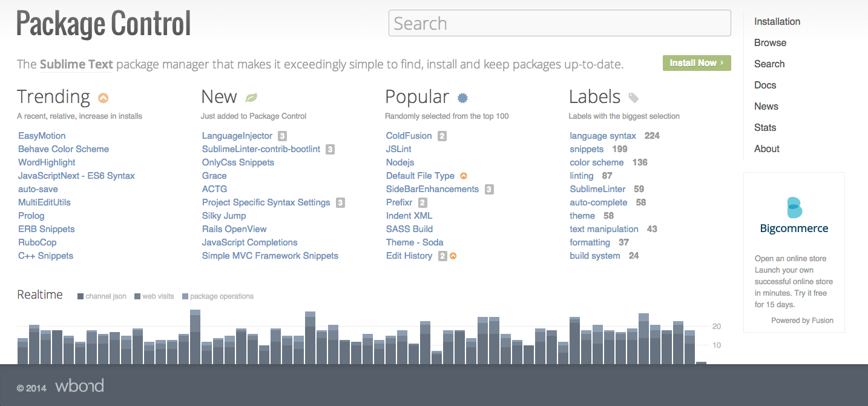Browse the snippets label
Screen dimensions: 868x406
[587, 149]
